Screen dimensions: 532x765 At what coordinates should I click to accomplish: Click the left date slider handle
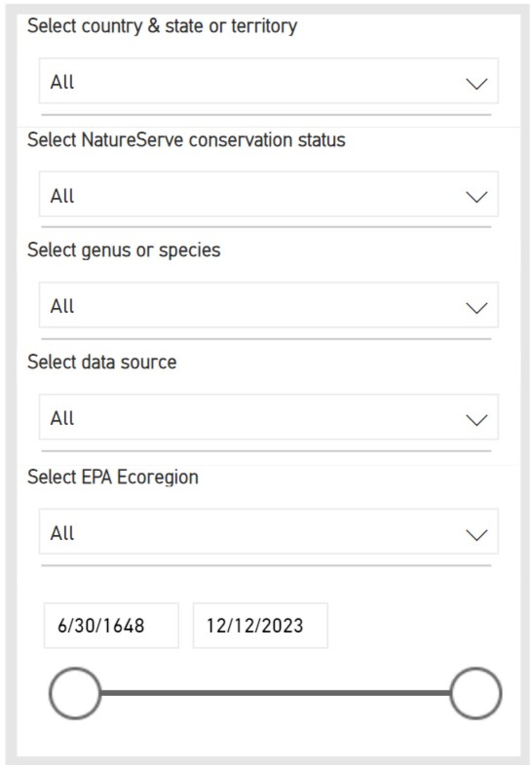pyautogui.click(x=75, y=693)
